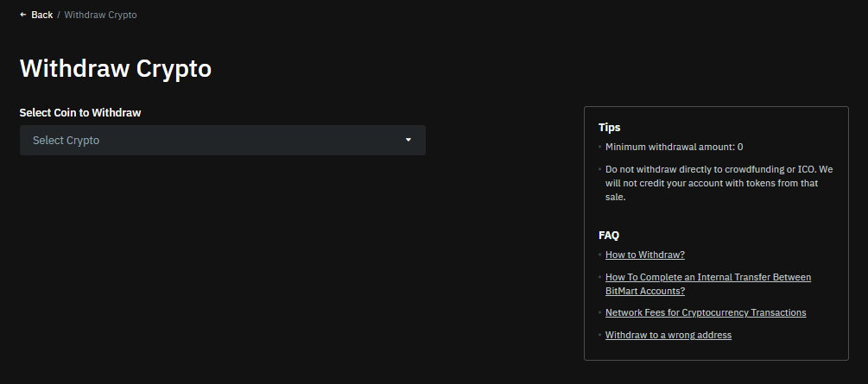
Task: Go back using the Back link
Action: pos(41,15)
